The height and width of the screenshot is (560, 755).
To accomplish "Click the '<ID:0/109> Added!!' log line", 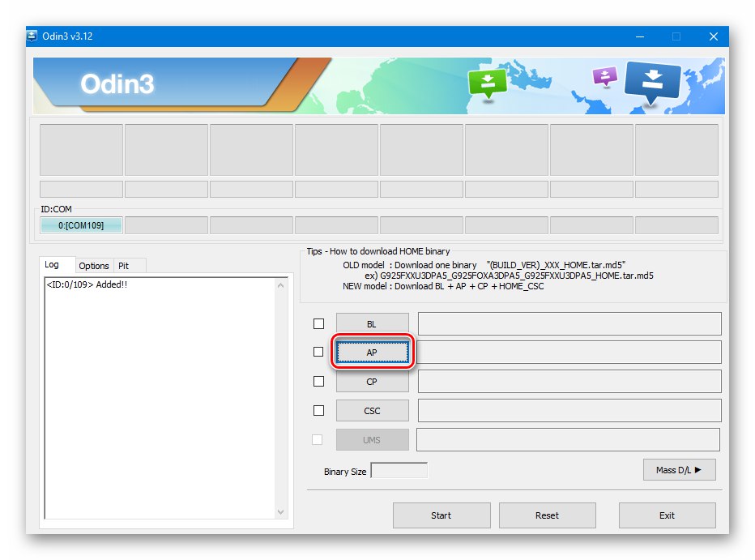I will coord(87,284).
